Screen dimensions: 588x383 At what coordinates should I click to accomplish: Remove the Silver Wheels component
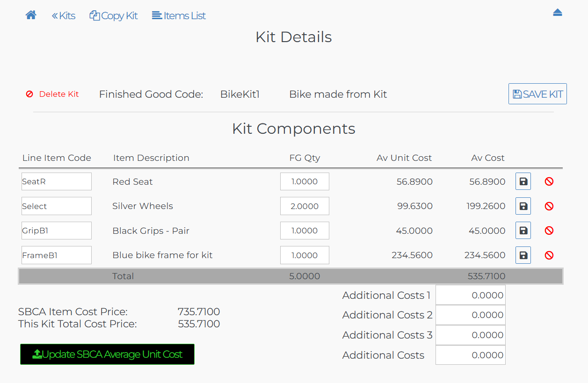click(549, 206)
